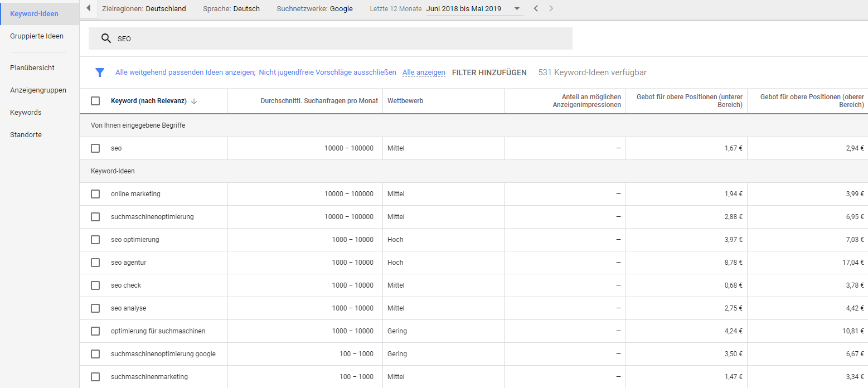
Task: Open Anzeigengruppen in the sidebar
Action: [38, 90]
